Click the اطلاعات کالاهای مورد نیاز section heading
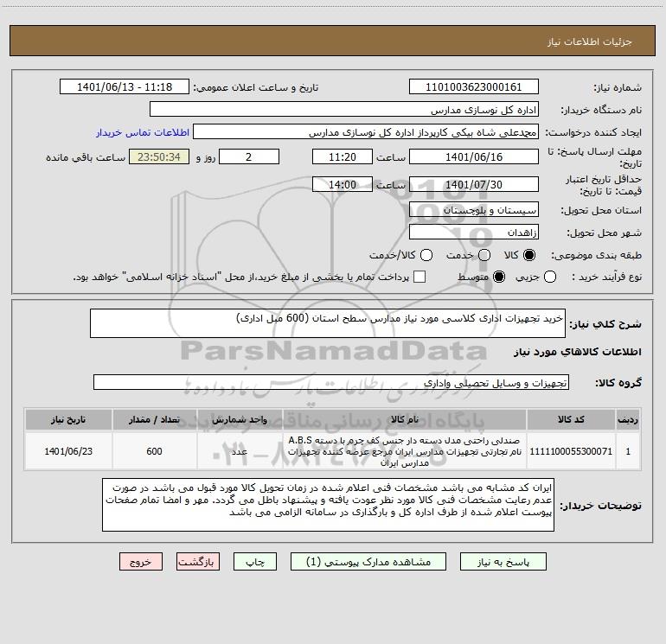Viewport: 666px width, 644px height. click(x=577, y=352)
